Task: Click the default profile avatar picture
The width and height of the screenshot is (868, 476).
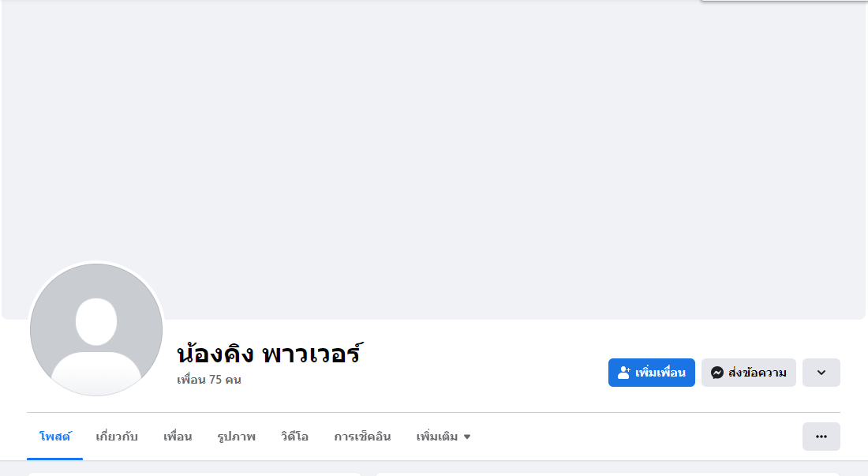Action: (96, 329)
